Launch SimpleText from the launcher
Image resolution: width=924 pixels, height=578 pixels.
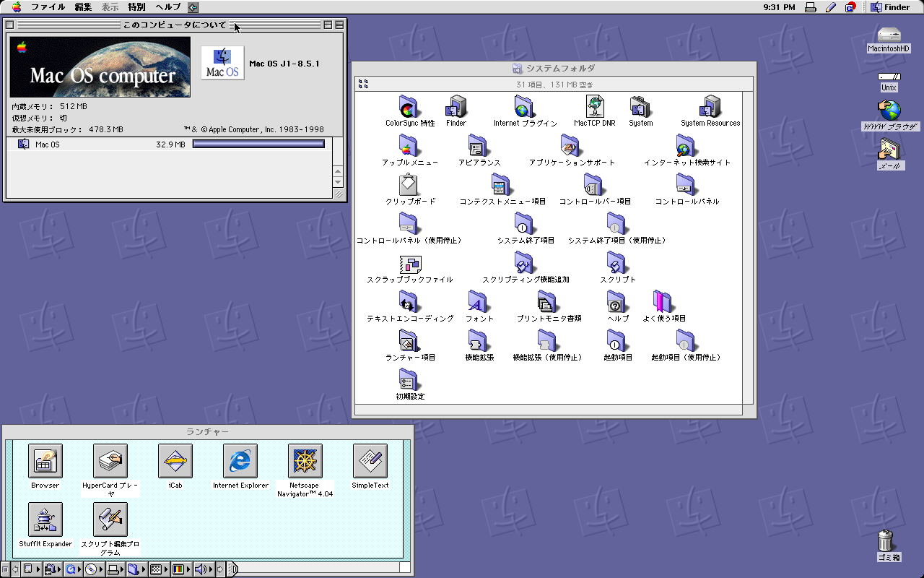370,461
